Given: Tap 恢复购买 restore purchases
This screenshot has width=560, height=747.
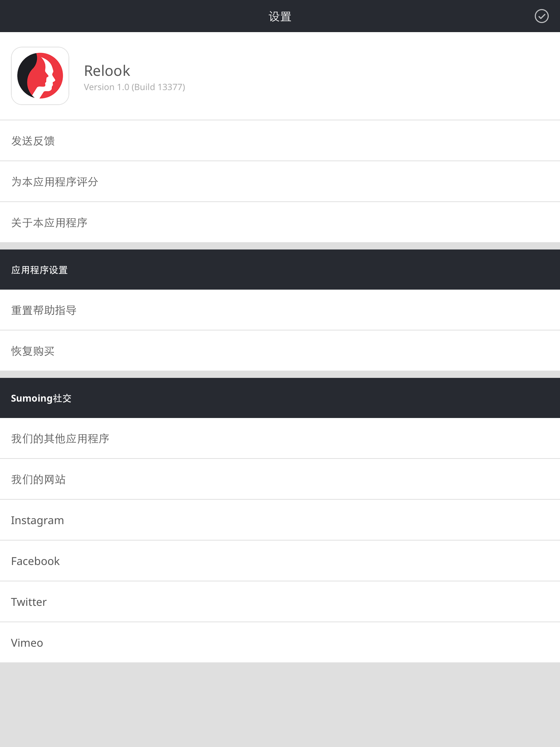Looking at the screenshot, I should pos(280,351).
